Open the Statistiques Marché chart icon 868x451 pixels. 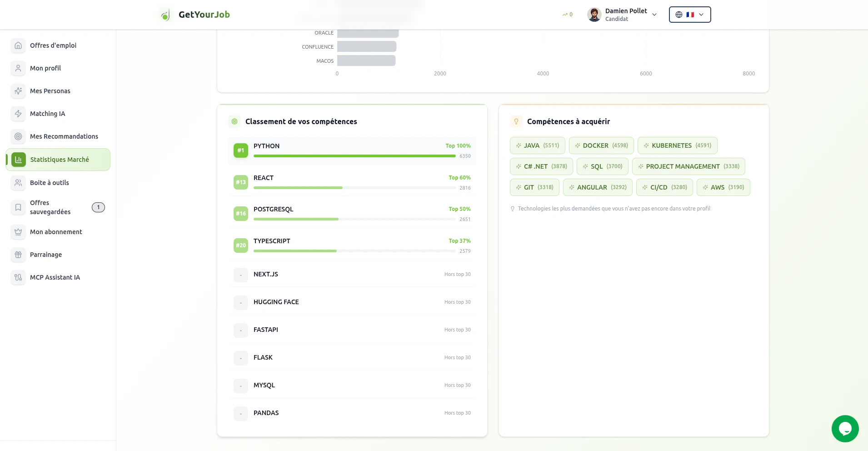click(18, 160)
